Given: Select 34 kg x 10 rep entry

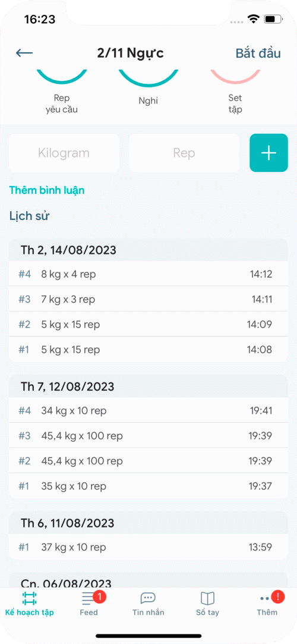Looking at the screenshot, I should (148, 410).
